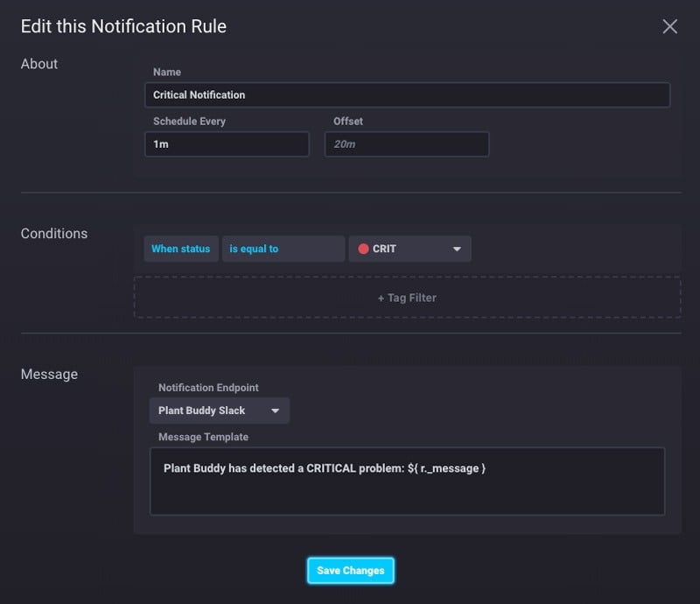Click the Offset input showing 20m placeholder
This screenshot has height=604, width=700.
point(405,144)
